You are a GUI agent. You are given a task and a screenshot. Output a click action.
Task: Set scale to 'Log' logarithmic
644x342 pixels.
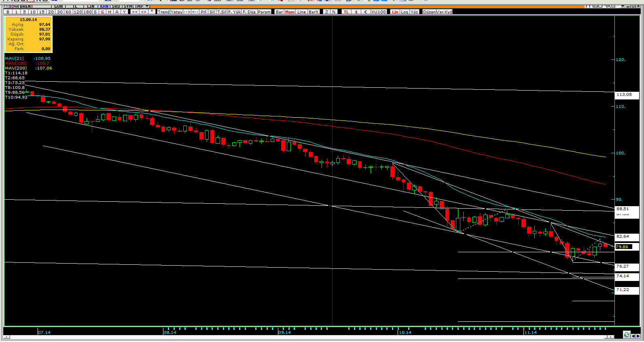(405, 12)
